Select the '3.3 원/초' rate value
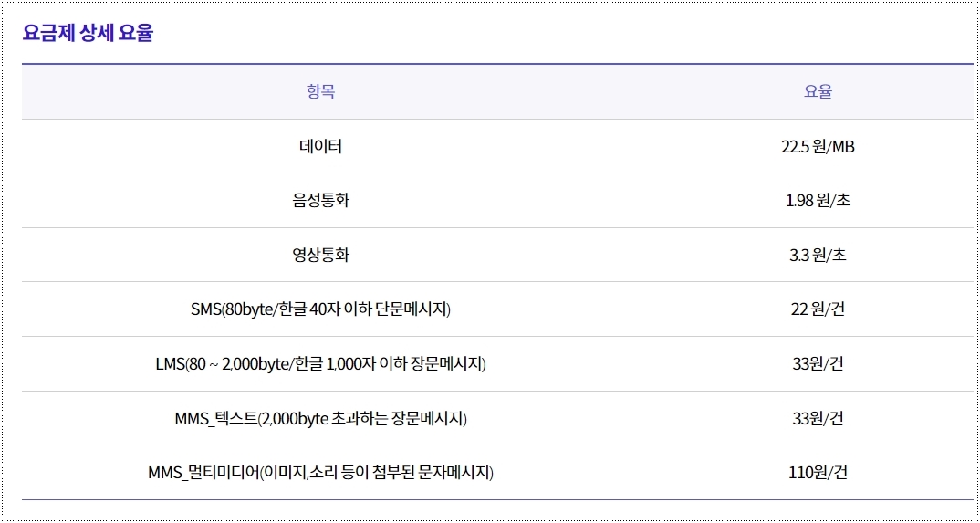 [818, 256]
